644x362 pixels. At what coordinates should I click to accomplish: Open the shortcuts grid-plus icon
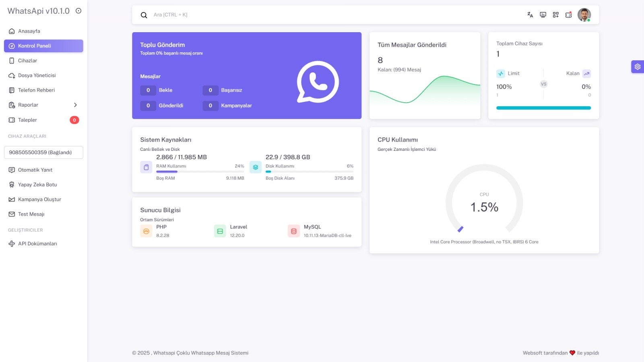pyautogui.click(x=556, y=15)
